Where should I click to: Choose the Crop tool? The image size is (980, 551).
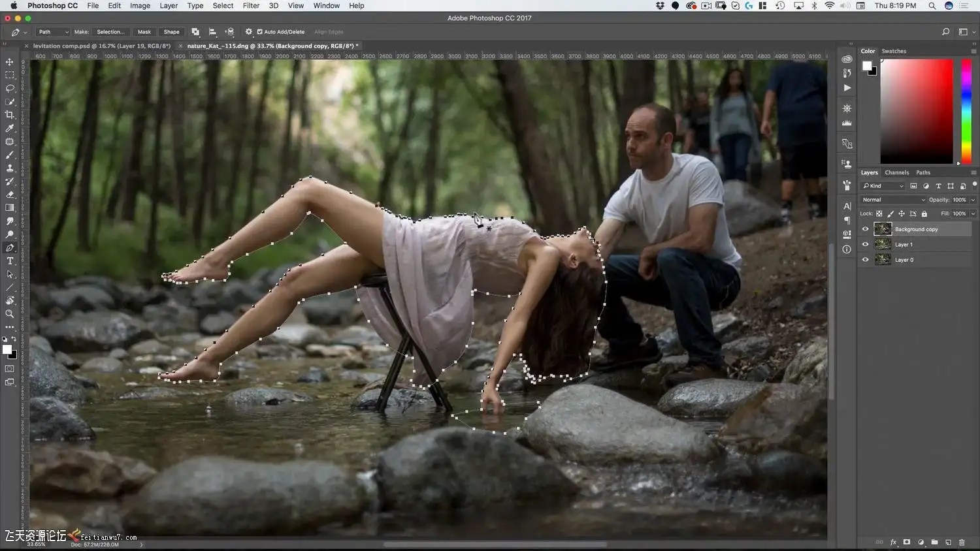pos(10,115)
